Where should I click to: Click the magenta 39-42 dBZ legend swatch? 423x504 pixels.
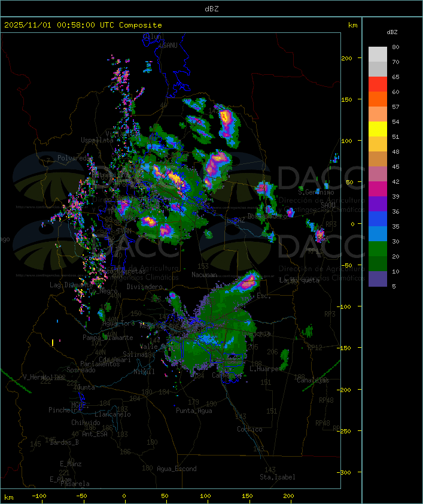(x=378, y=189)
